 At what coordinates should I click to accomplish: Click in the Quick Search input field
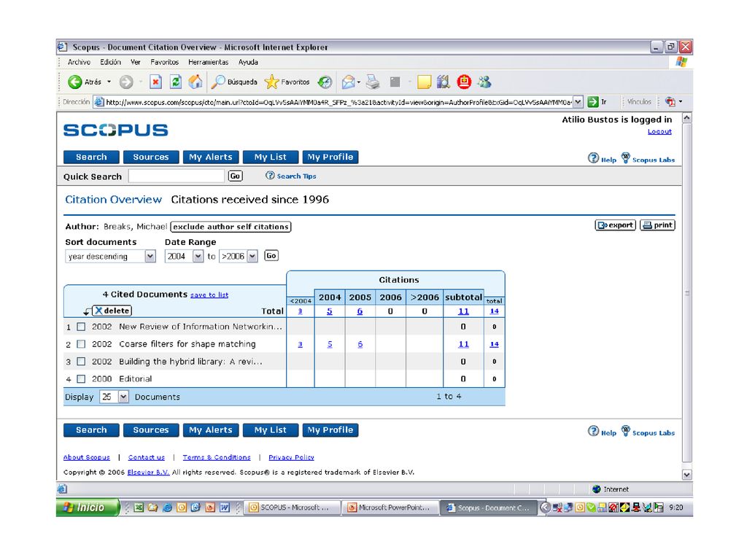[177, 176]
